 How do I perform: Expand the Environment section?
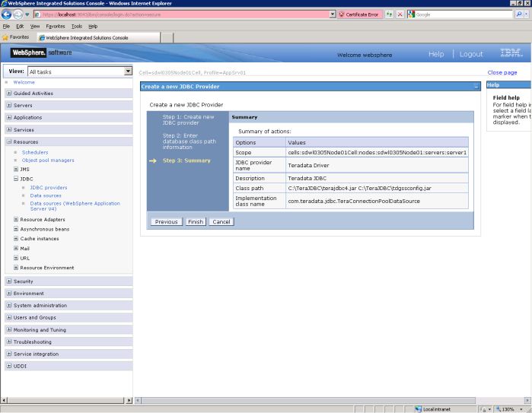coord(9,293)
